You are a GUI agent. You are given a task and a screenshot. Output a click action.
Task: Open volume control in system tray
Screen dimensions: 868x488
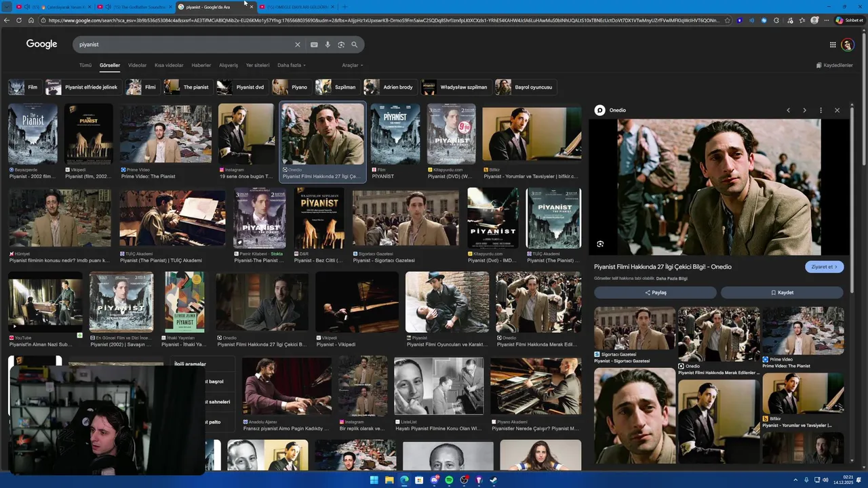825,481
